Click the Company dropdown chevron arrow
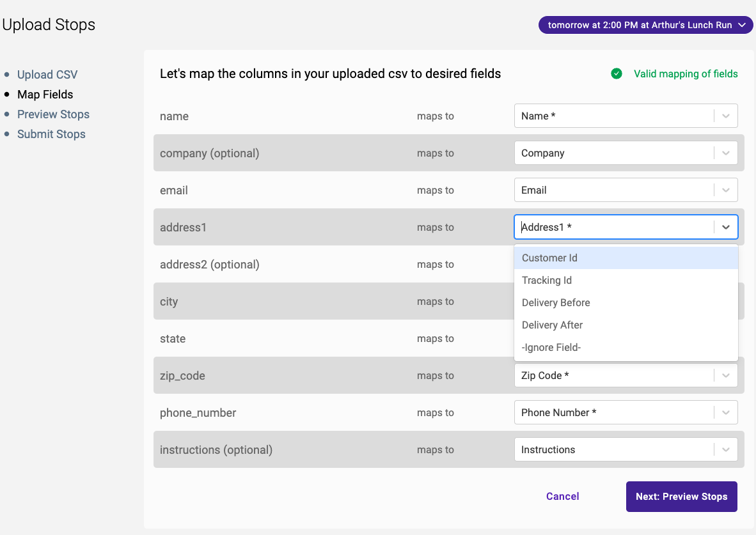Screen dimensions: 756x535 click(x=726, y=153)
